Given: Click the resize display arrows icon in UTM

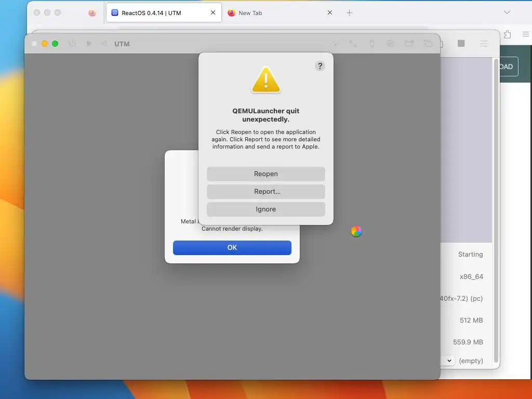Looking at the screenshot, I should point(353,43).
